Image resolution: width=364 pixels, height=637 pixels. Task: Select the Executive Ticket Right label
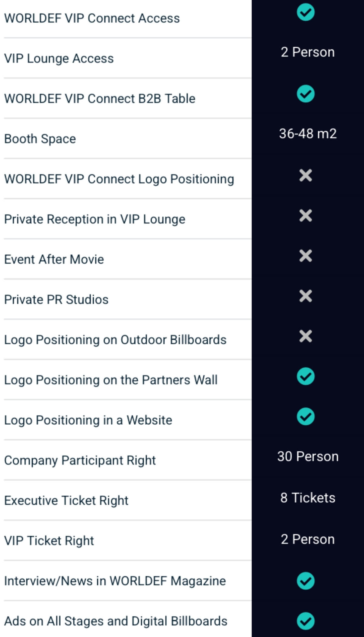point(66,500)
